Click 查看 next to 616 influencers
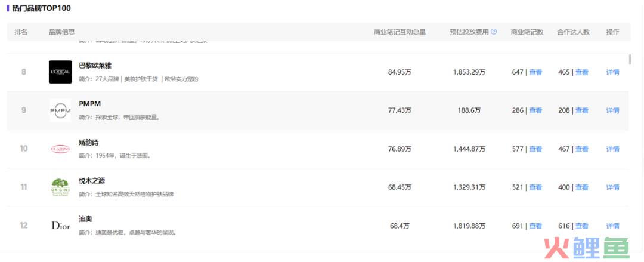The image size is (644, 262). [581, 226]
